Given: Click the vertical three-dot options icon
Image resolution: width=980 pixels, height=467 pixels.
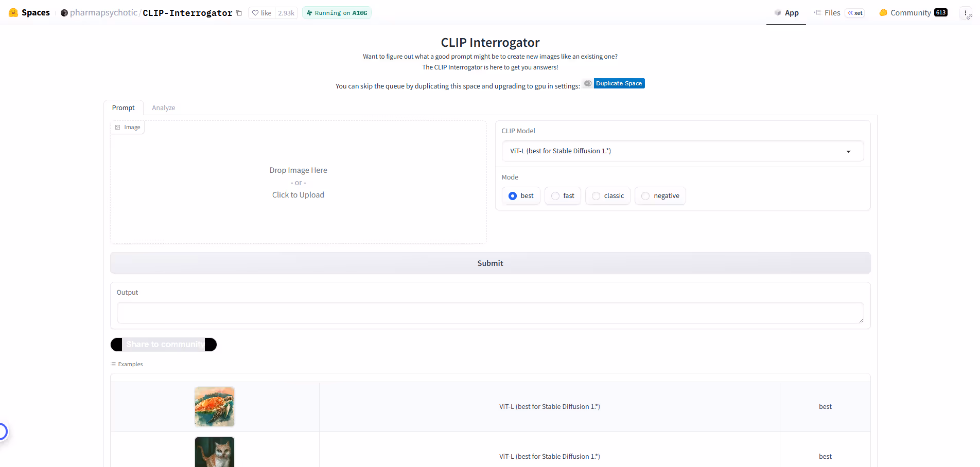Looking at the screenshot, I should pos(967,11).
